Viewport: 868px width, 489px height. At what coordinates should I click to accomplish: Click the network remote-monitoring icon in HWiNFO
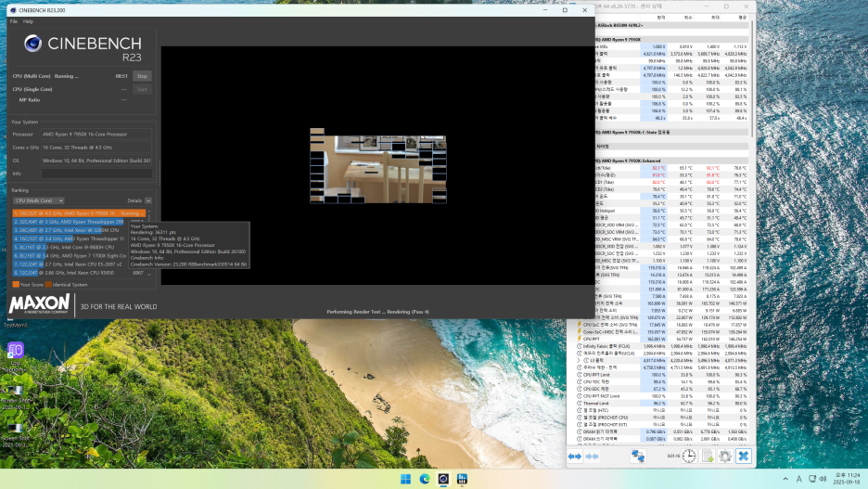pos(638,456)
